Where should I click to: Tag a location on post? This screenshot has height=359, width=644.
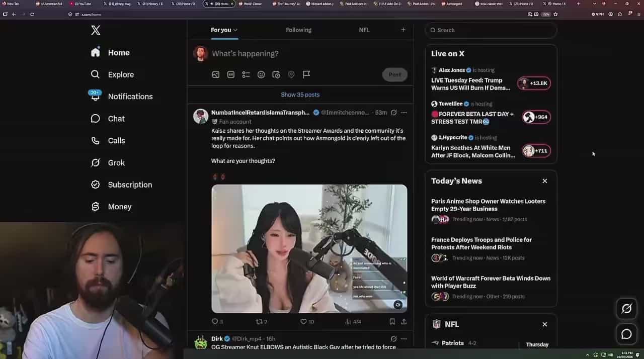coord(291,74)
